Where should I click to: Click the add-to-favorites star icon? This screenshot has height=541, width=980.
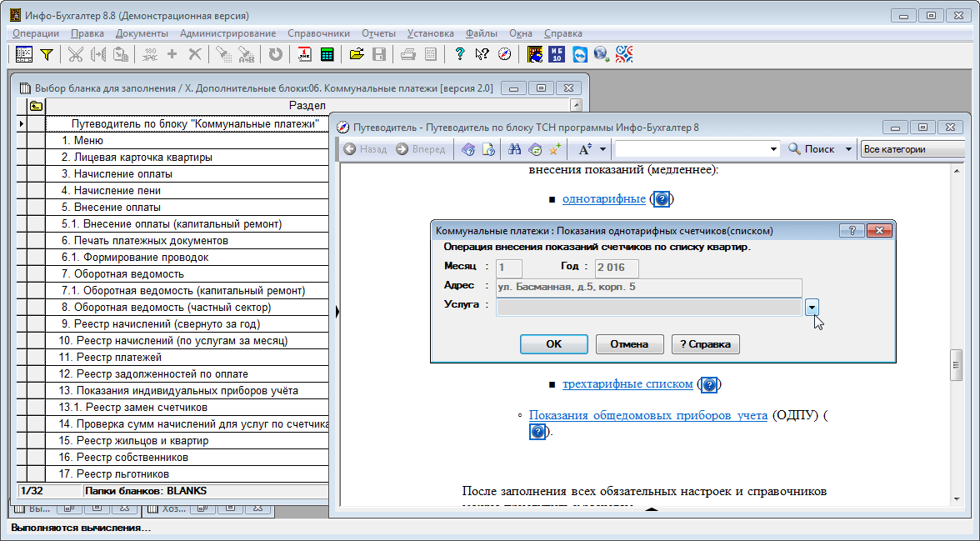pyautogui.click(x=554, y=149)
